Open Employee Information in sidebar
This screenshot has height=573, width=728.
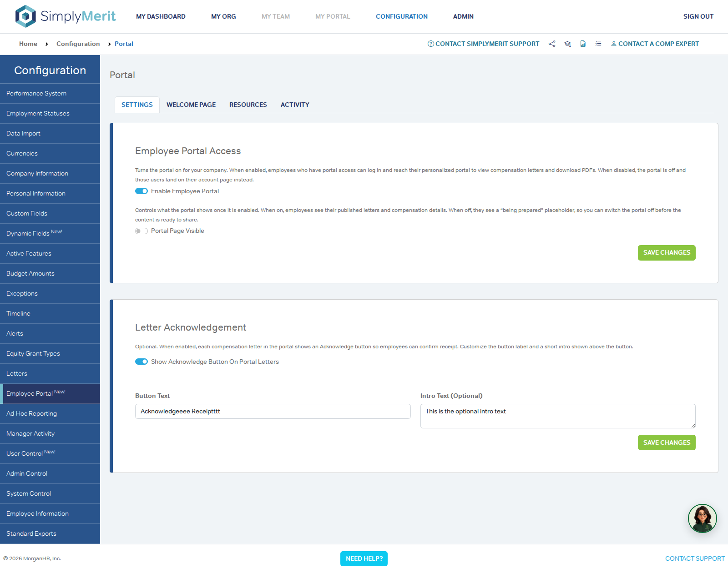[x=50, y=514]
